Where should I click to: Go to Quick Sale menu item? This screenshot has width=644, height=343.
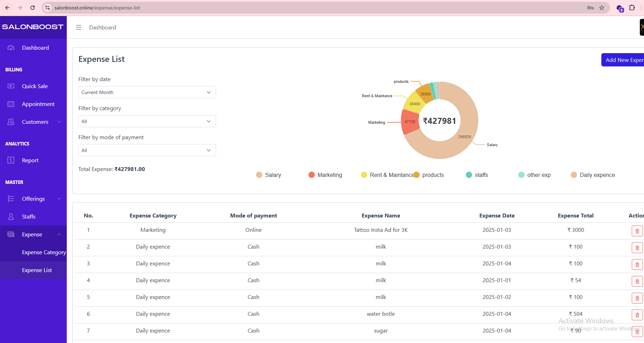tap(35, 86)
